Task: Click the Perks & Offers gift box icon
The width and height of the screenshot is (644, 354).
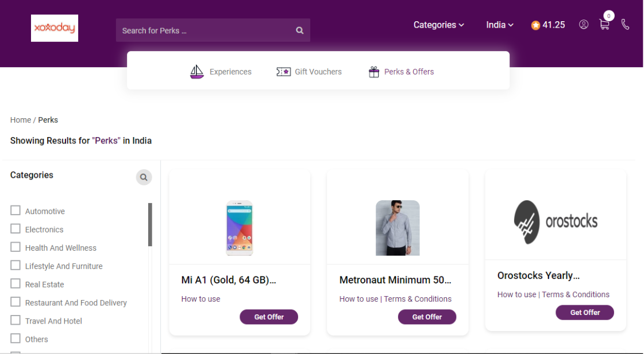Action: click(x=374, y=72)
